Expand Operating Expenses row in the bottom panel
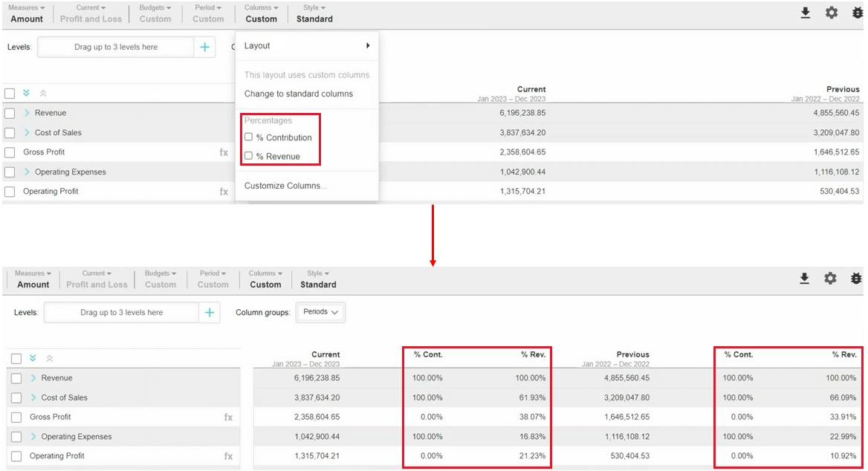Screen dimensions: 868x471 click(x=33, y=437)
